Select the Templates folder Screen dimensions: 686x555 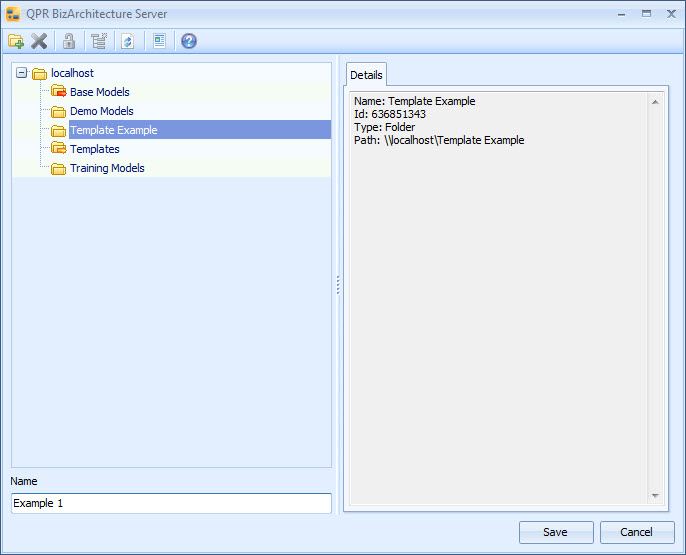(94, 149)
